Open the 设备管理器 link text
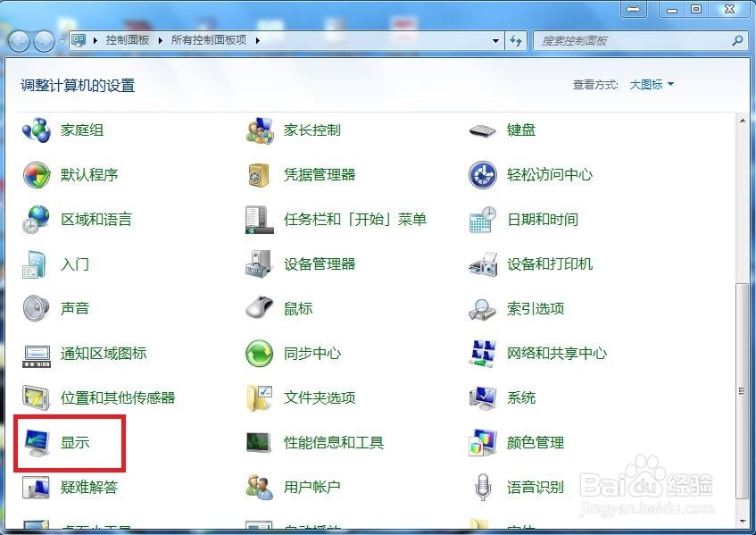This screenshot has width=756, height=535. coord(320,264)
